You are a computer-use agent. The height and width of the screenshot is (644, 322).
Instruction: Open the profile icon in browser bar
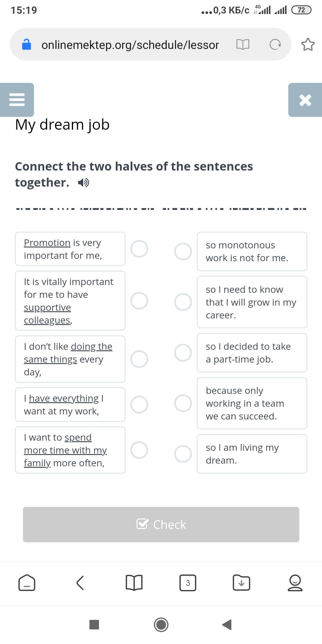pos(295,583)
